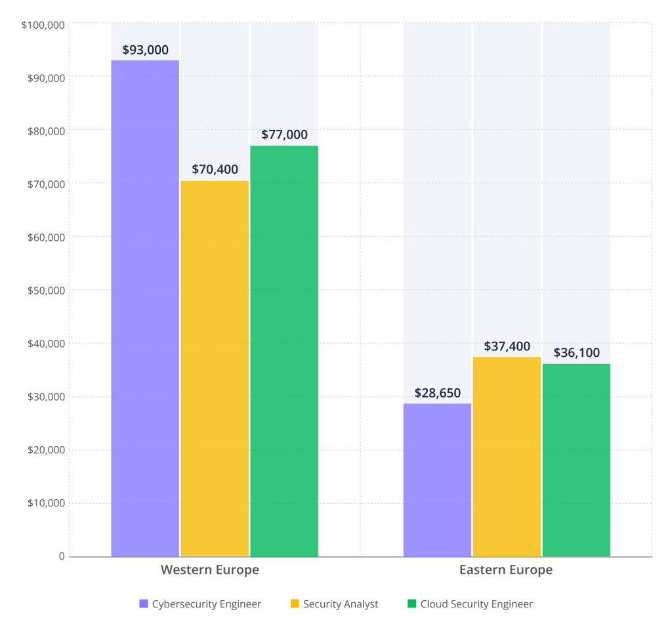
Task: Select the yellow $70,400 Western Europe bar
Action: tap(215, 369)
